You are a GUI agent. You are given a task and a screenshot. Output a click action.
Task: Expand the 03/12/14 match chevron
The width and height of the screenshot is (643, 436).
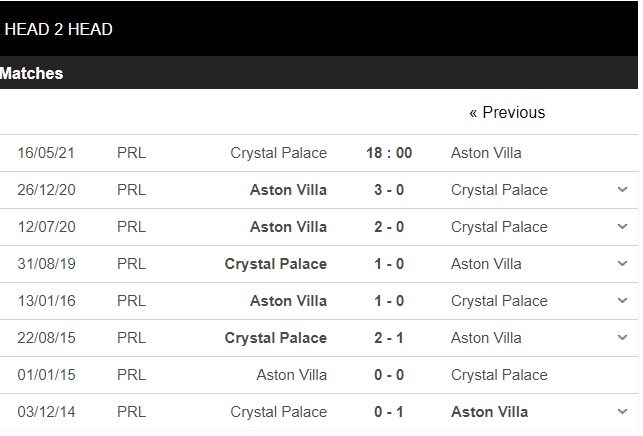[622, 412]
